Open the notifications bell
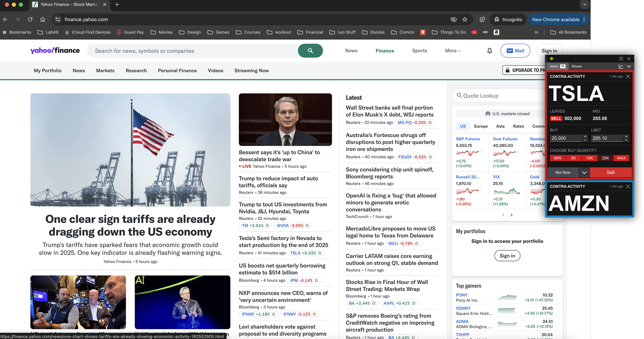The image size is (644, 339). (489, 51)
